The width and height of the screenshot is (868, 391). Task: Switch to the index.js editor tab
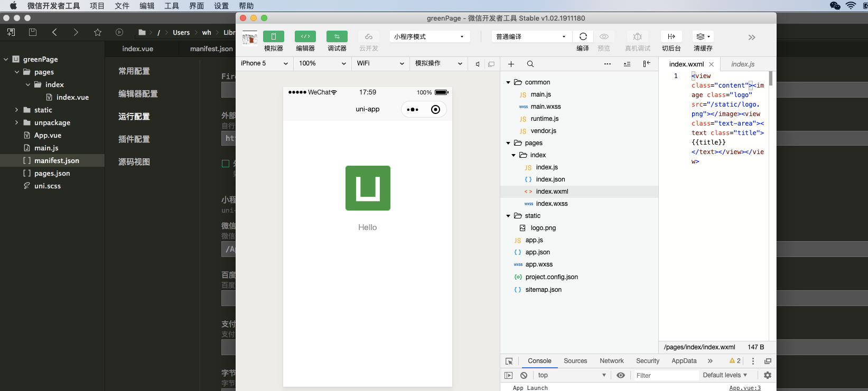pyautogui.click(x=743, y=64)
